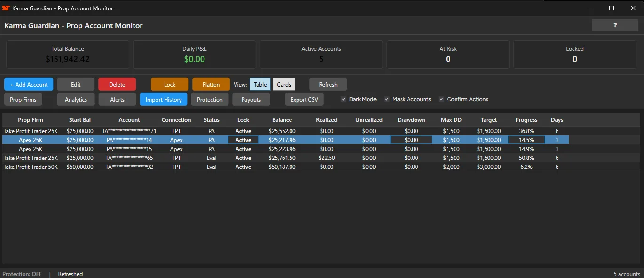Click the orange Lock button
644x278 pixels.
170,85
